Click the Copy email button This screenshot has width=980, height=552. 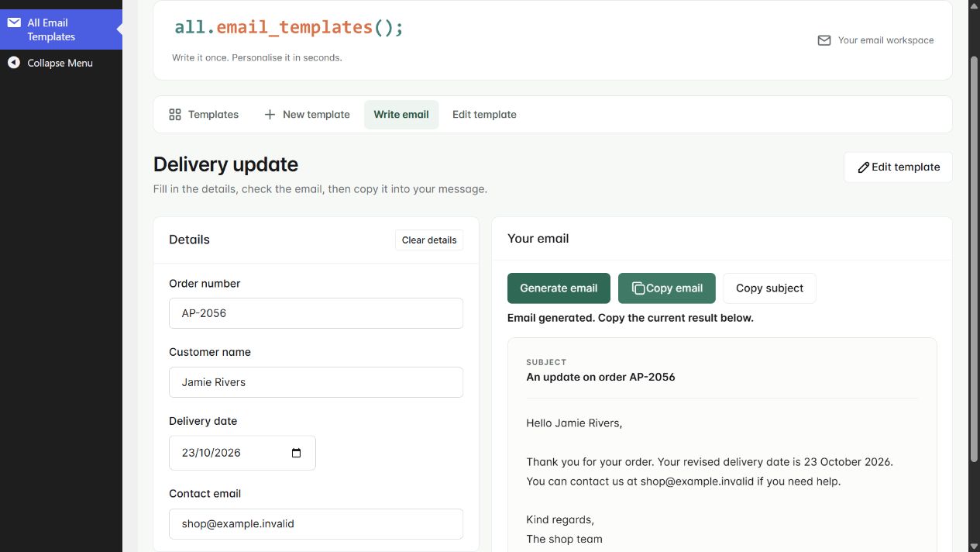pos(667,288)
